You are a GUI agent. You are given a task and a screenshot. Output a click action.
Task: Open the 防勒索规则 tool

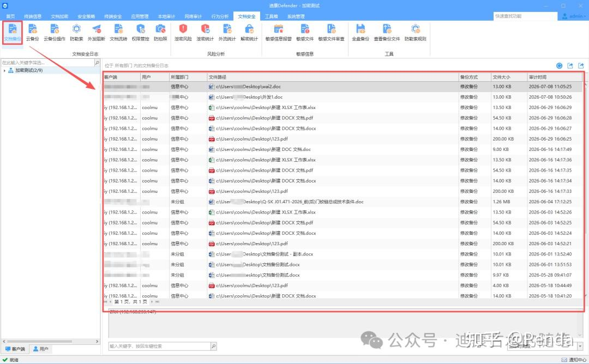click(x=416, y=33)
